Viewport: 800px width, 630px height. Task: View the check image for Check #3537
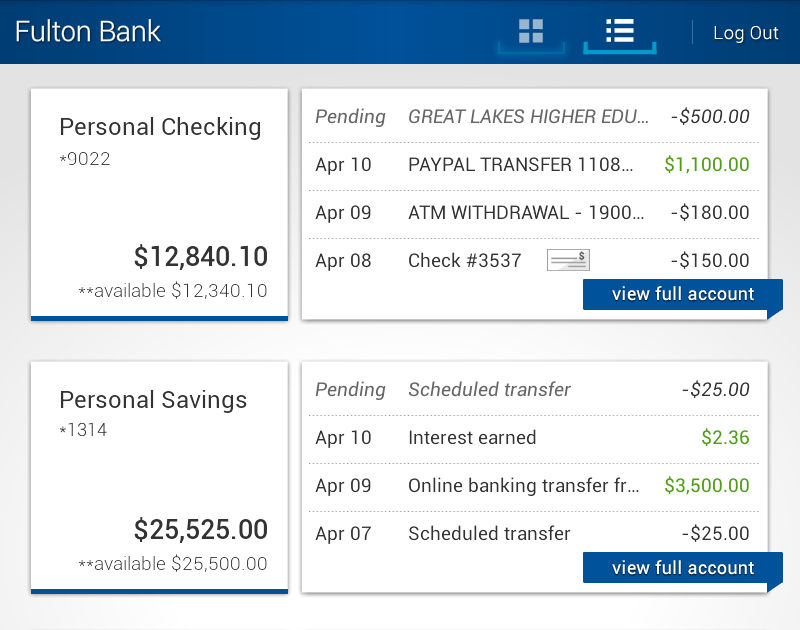coord(567,259)
